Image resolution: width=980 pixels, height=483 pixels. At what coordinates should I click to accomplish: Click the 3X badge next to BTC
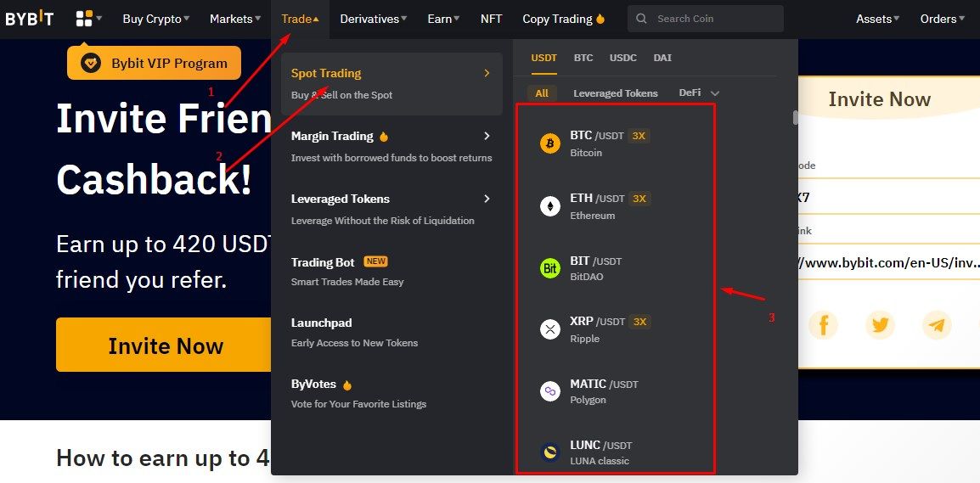pyautogui.click(x=639, y=136)
